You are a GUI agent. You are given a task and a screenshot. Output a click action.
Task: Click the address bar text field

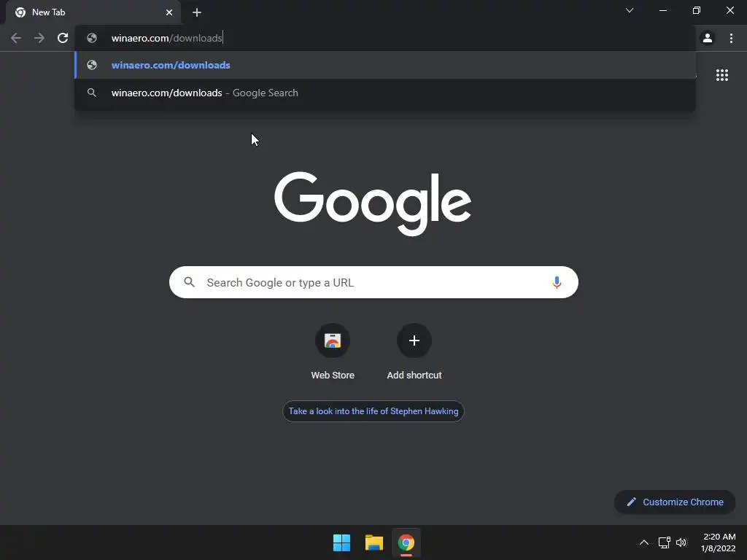point(385,38)
